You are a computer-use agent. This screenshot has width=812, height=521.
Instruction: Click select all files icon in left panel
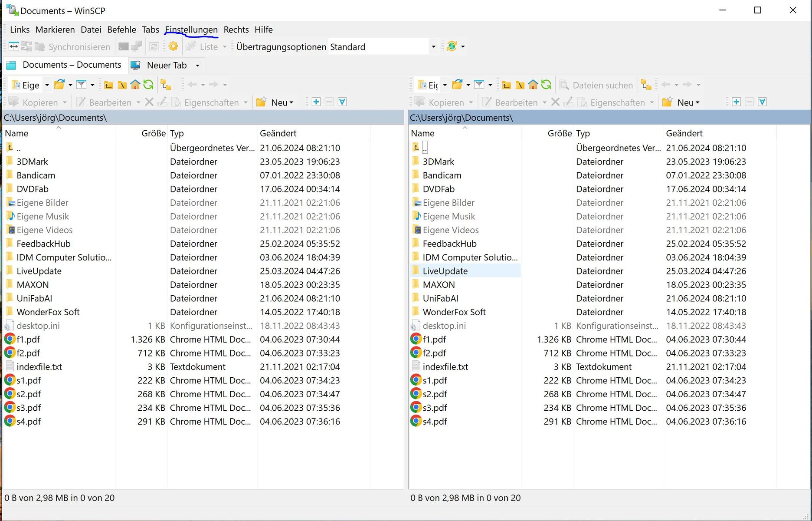pyautogui.click(x=342, y=102)
